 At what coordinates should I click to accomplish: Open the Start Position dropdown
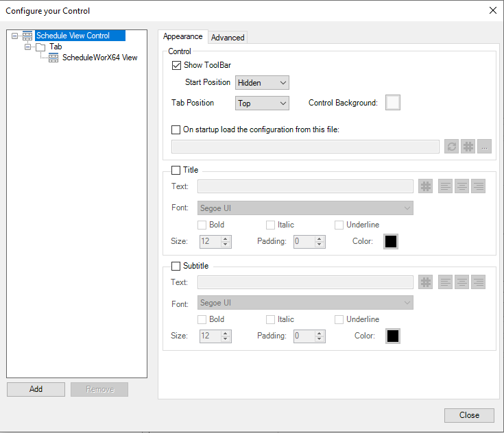pyautogui.click(x=262, y=83)
